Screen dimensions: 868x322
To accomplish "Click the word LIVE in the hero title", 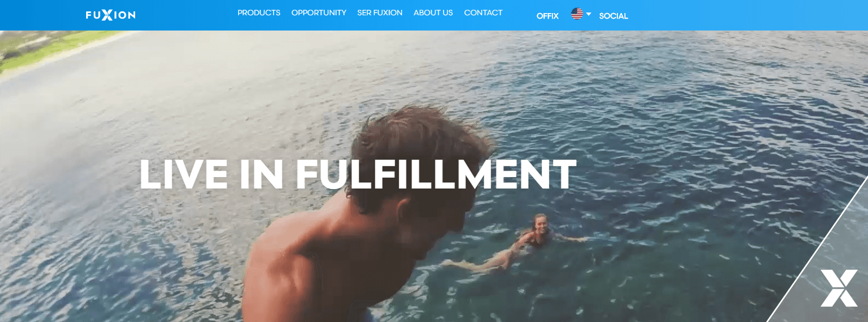I will click(184, 174).
